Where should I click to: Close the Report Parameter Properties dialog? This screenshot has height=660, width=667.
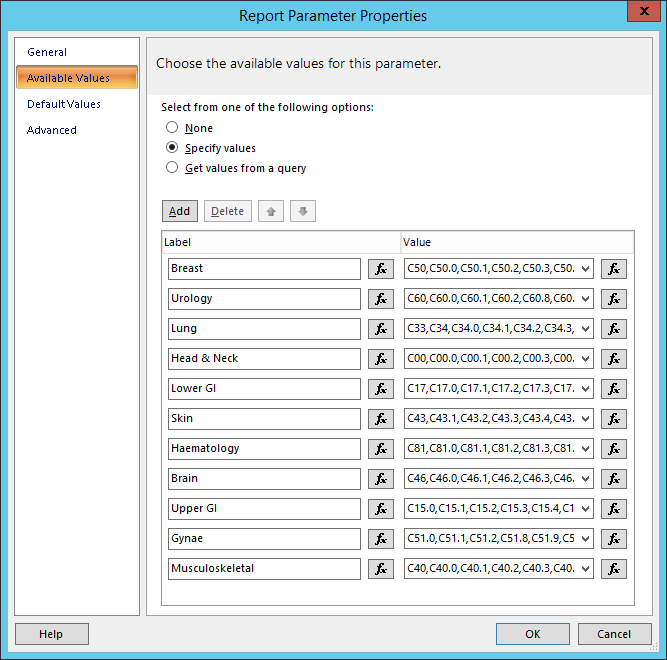point(644,11)
